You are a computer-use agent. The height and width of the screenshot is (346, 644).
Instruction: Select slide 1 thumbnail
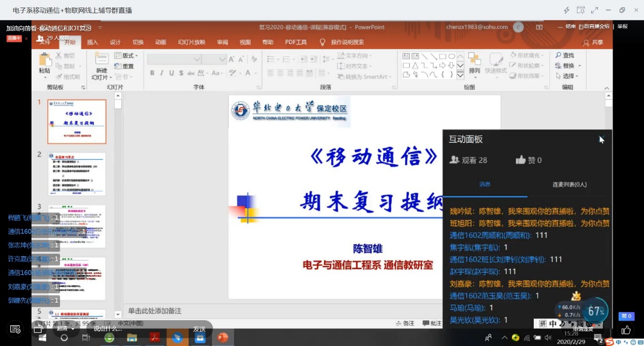click(77, 122)
